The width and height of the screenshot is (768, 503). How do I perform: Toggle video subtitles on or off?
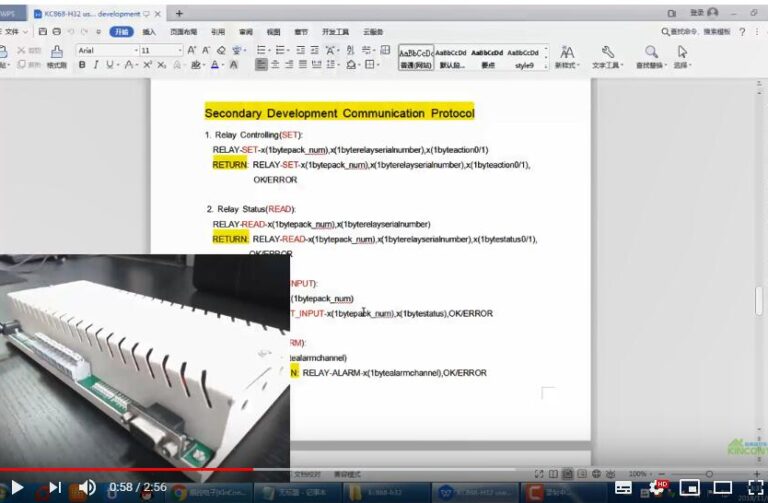click(624, 488)
